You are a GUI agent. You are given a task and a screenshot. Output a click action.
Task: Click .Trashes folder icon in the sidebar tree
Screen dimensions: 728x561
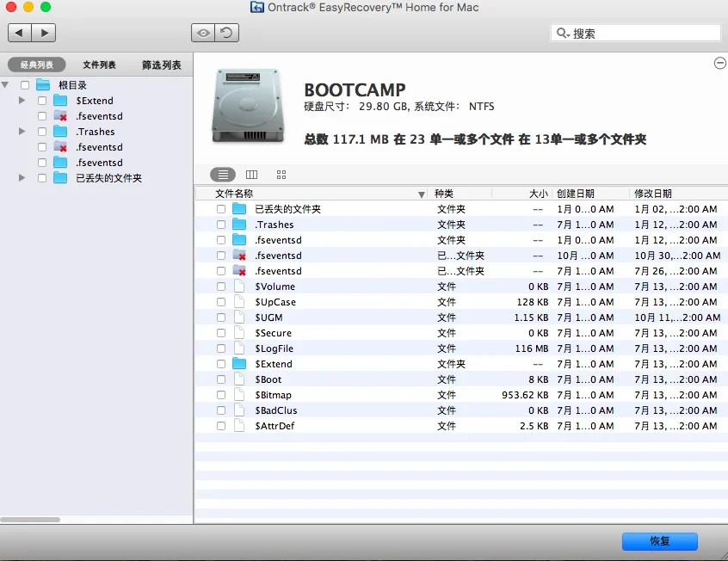60,132
